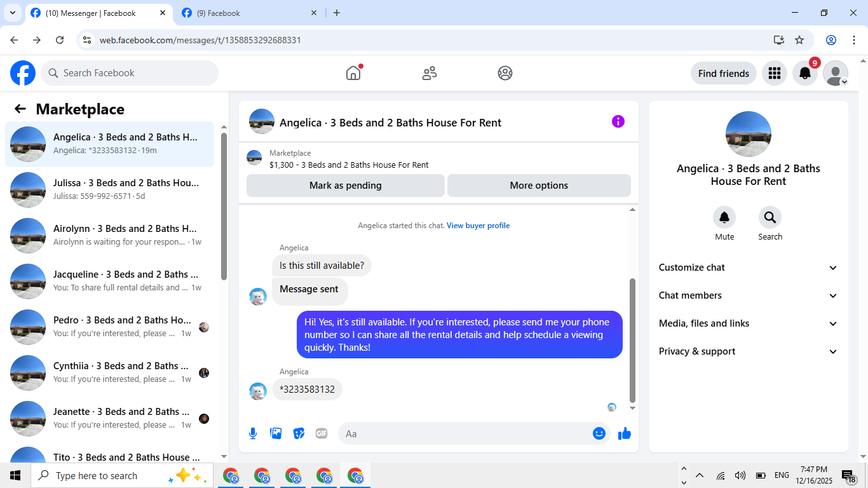Viewport: 868px width, 488px height.
Task: Choose a GIF in the composer
Action: (322, 433)
